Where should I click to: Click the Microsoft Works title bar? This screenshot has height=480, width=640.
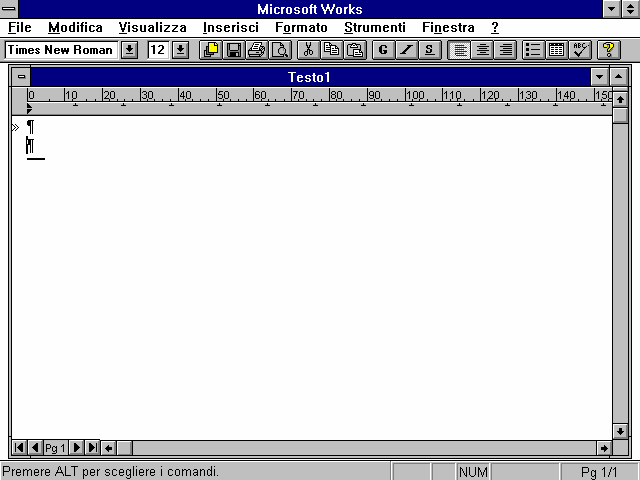coord(310,9)
